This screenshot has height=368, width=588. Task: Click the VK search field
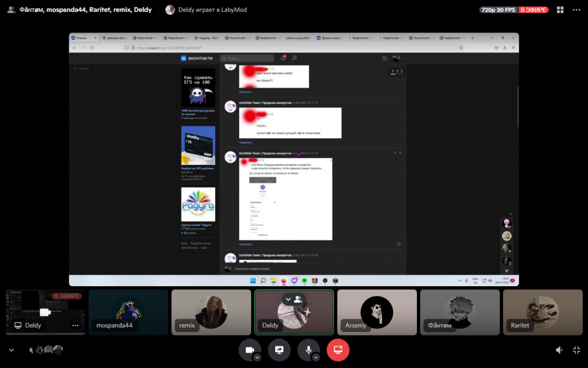pos(247,58)
